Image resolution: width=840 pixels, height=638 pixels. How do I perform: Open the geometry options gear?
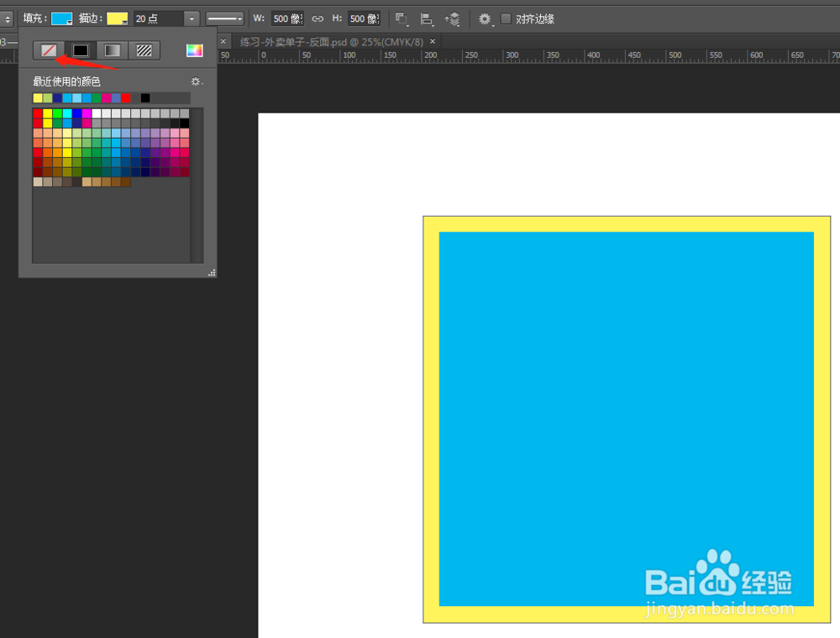(x=485, y=19)
